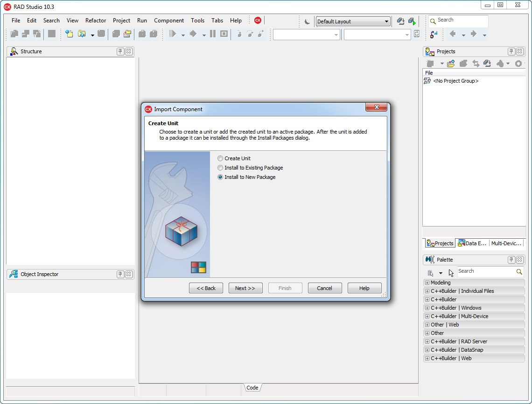This screenshot has width=532, height=404.
Task: Open the Project menu
Action: click(121, 21)
